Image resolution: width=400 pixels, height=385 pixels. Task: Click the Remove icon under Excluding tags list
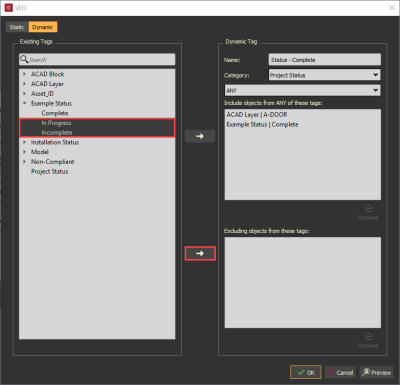click(x=368, y=336)
